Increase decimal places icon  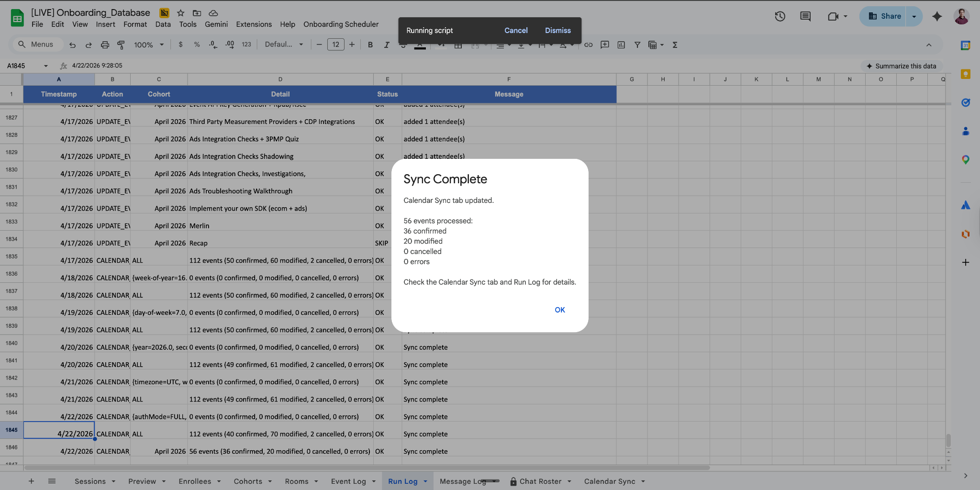[230, 45]
